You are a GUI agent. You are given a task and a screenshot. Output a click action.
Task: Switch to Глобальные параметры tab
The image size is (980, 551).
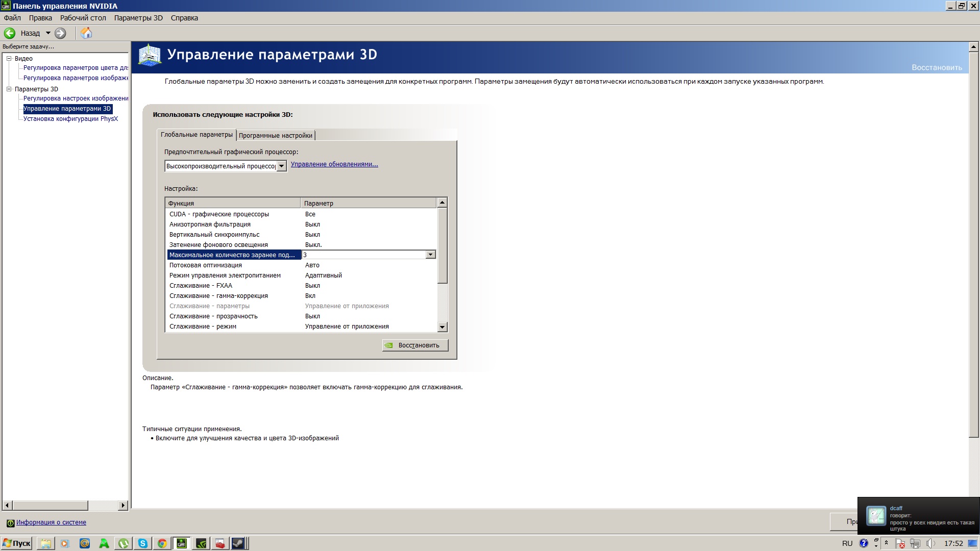click(x=197, y=135)
